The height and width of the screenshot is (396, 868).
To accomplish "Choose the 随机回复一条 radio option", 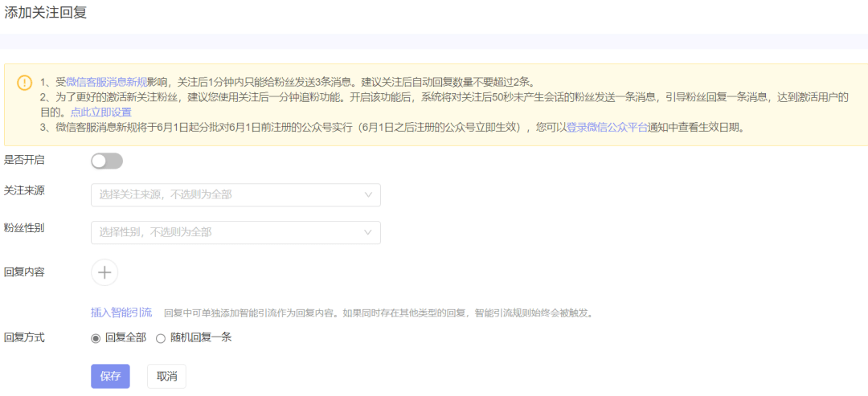I will tap(161, 338).
